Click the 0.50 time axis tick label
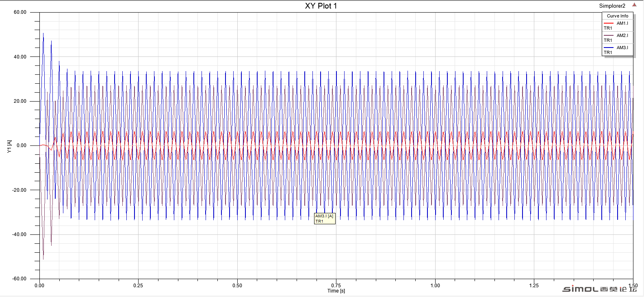This screenshot has width=644, height=297. coord(237,286)
